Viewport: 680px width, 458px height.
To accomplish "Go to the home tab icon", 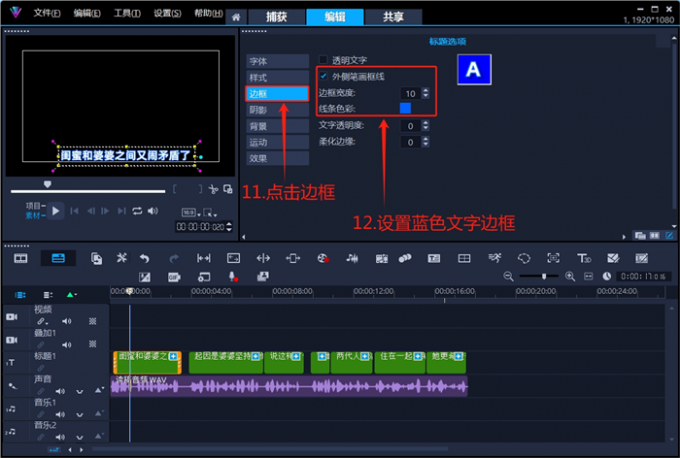I will (x=236, y=17).
